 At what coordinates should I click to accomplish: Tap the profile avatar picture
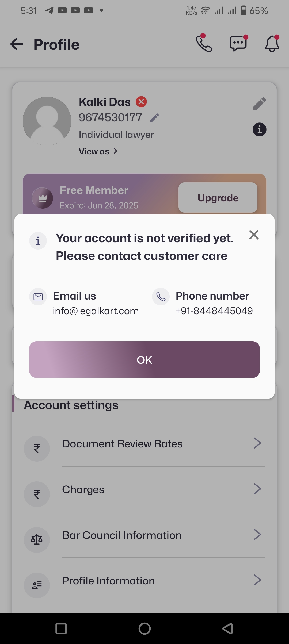[x=47, y=121]
